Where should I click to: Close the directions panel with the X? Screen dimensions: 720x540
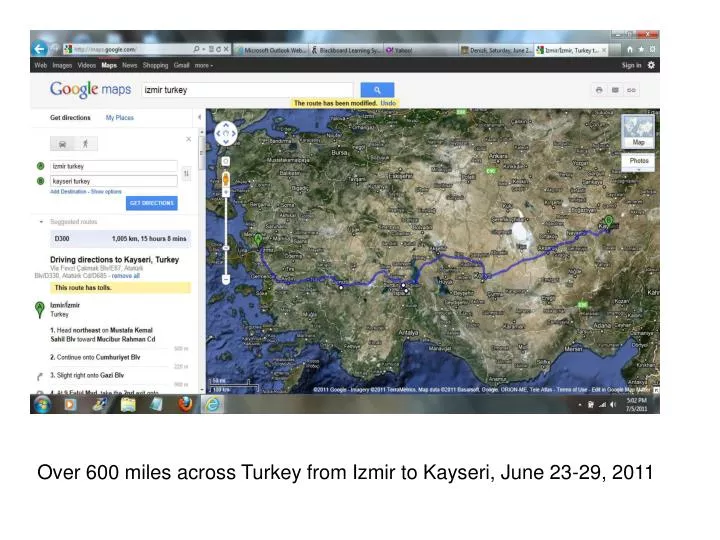189,139
